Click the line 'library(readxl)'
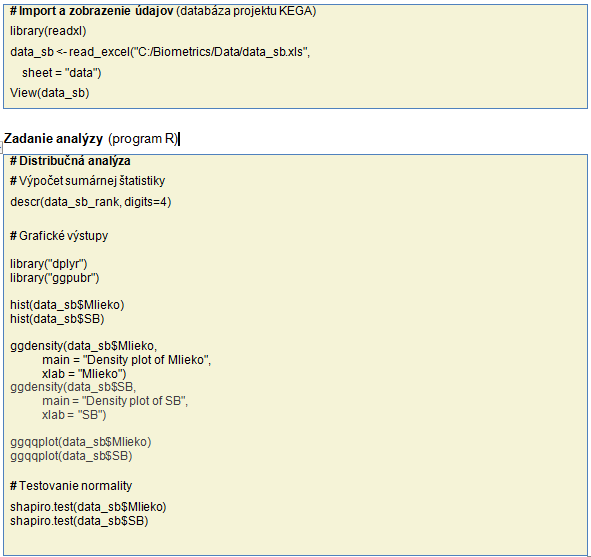 coord(48,31)
